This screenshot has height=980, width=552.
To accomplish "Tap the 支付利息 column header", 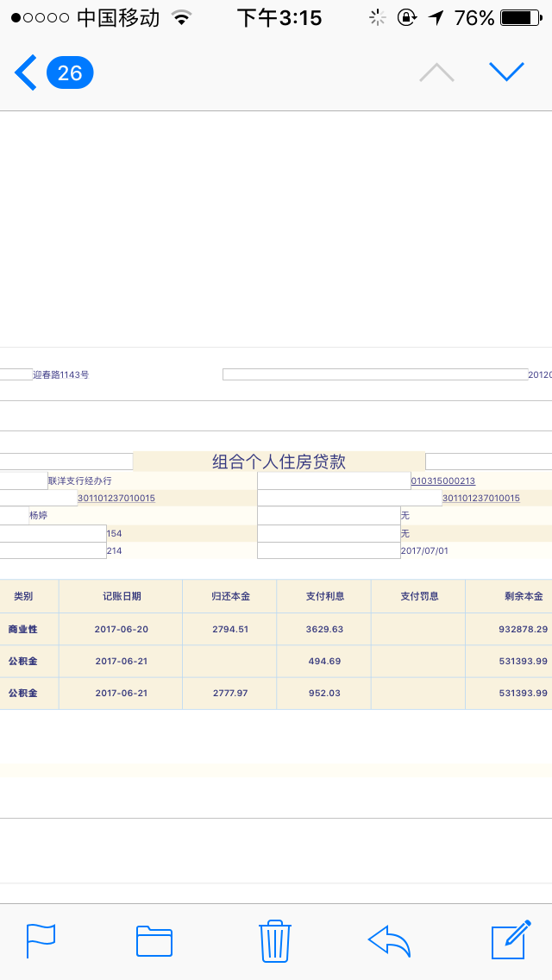I will coord(324,596).
